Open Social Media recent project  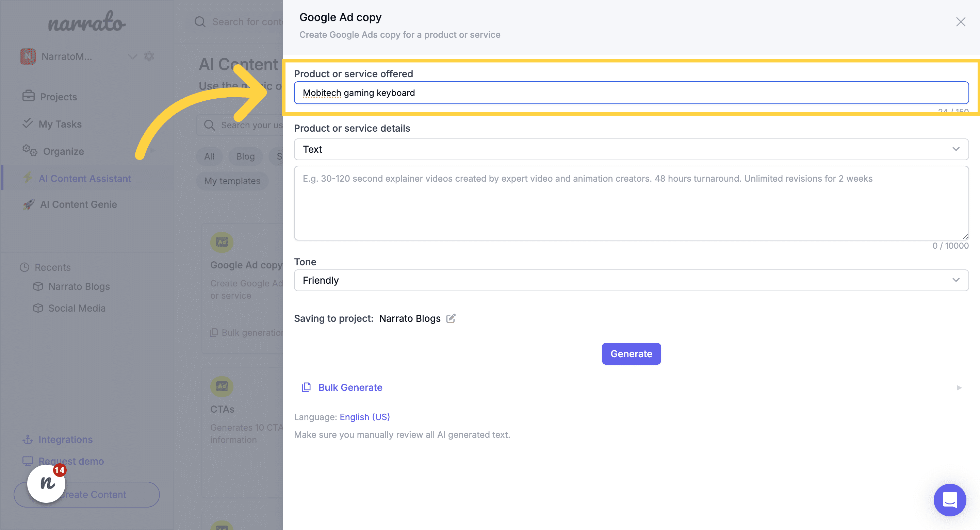coord(77,308)
